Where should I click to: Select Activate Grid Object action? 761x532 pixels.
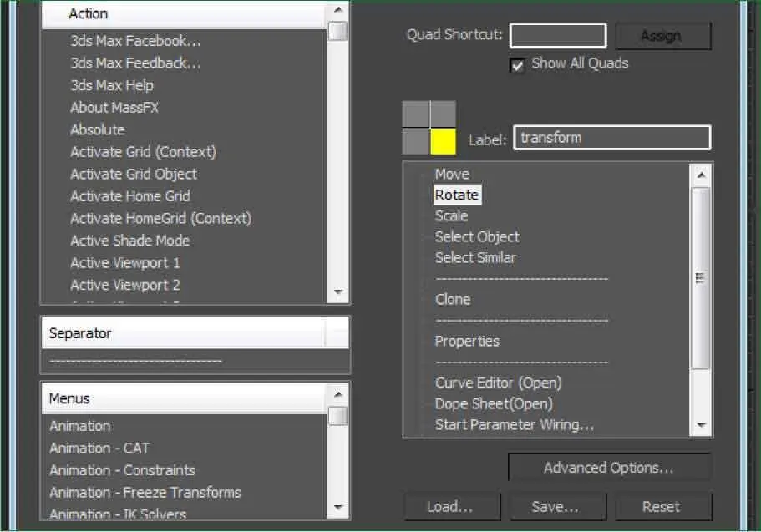coord(134,175)
